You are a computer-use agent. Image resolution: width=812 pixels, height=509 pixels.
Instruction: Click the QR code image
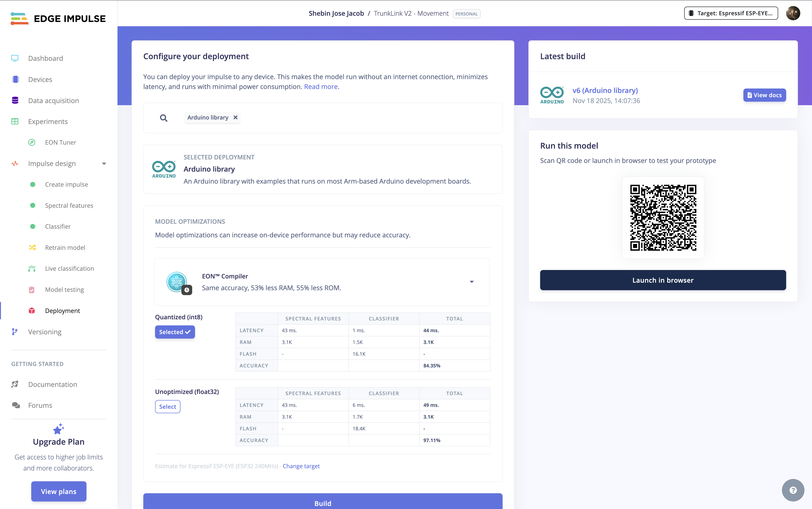(663, 217)
